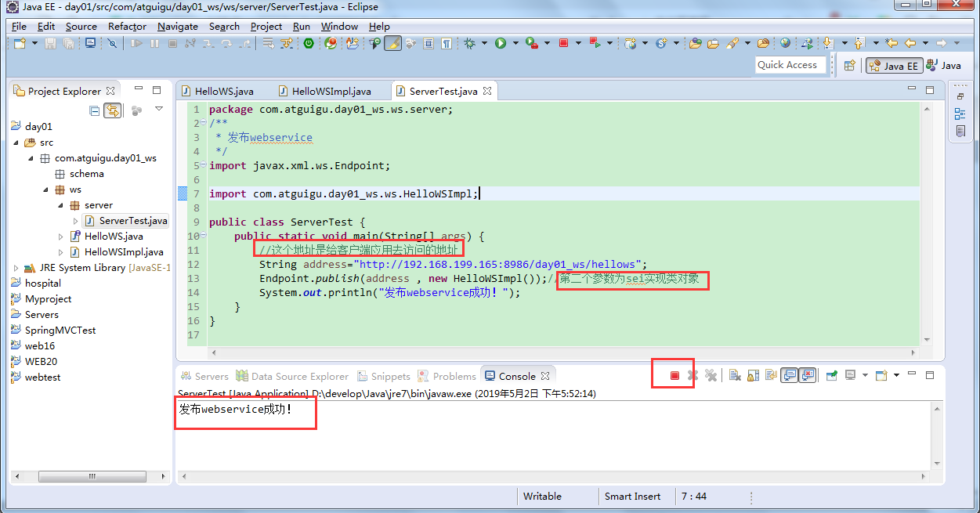Open Project Explorer View Menu triangle

click(x=159, y=110)
